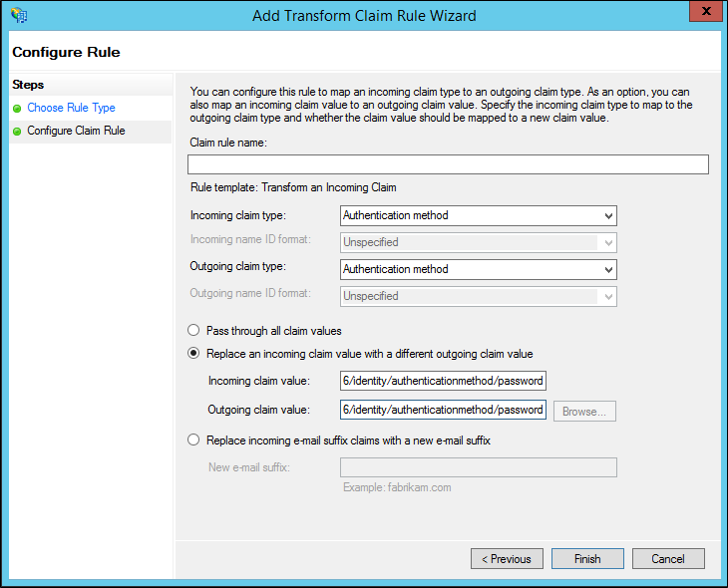This screenshot has height=588, width=728.
Task: Open the Incoming claim type dropdown
Action: 479,215
